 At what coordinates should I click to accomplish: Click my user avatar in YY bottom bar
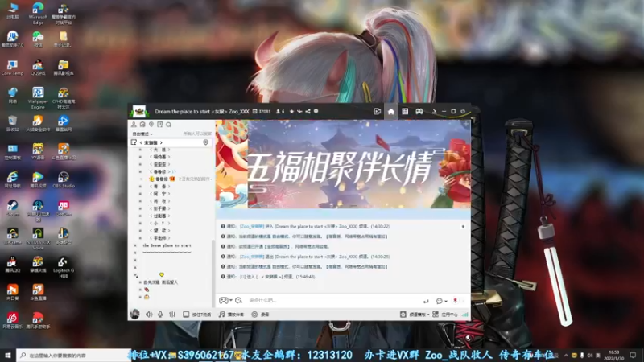[134, 315]
